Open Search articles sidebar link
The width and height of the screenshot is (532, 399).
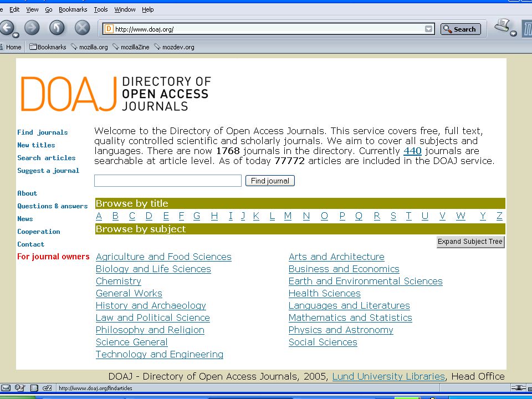coord(46,158)
